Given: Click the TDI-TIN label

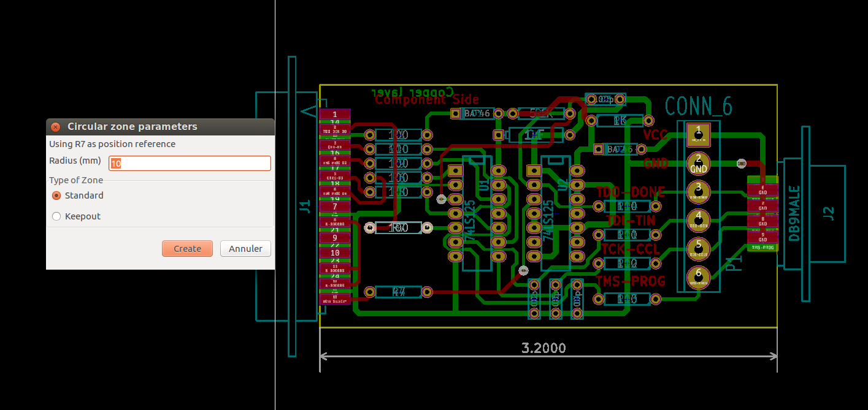Looking at the screenshot, I should point(631,220).
